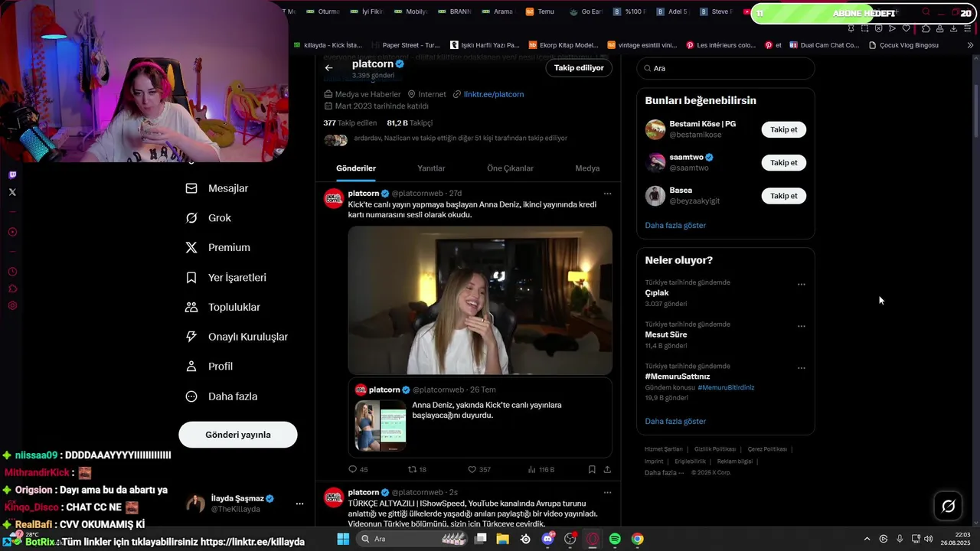Open Hizmet Şartları footer link
The height and width of the screenshot is (551, 980).
click(x=663, y=449)
